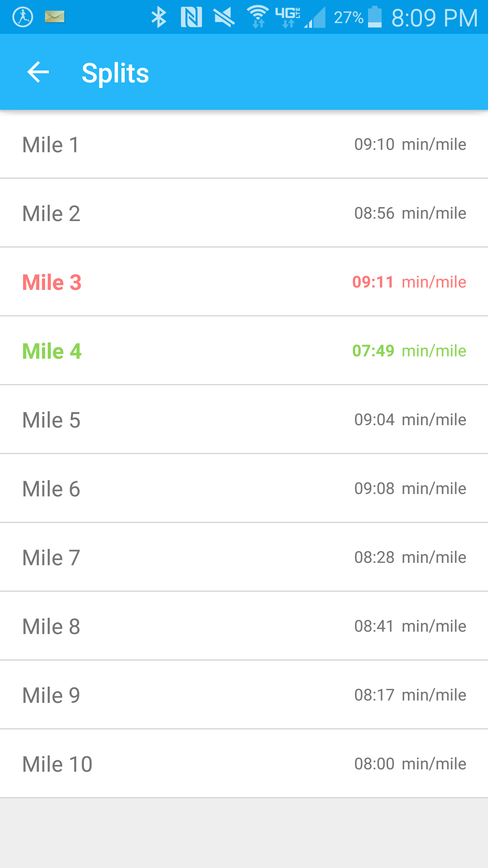
Task: Tap the mail envelope notification icon
Action: click(x=55, y=17)
